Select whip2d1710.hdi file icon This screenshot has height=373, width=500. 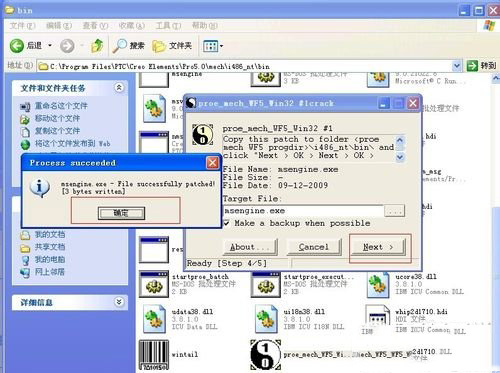pyautogui.click(x=377, y=316)
